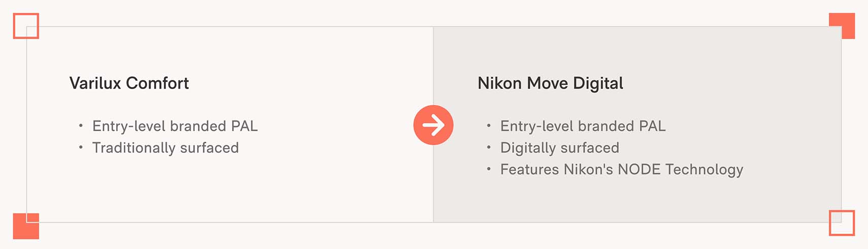
Task: Click the word Nikon in the right heading
Action: tap(500, 83)
